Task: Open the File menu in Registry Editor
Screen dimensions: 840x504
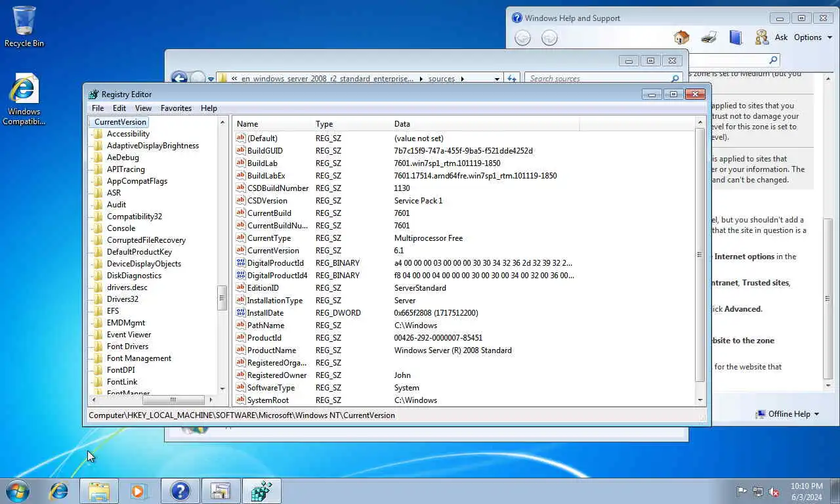Action: (98, 108)
